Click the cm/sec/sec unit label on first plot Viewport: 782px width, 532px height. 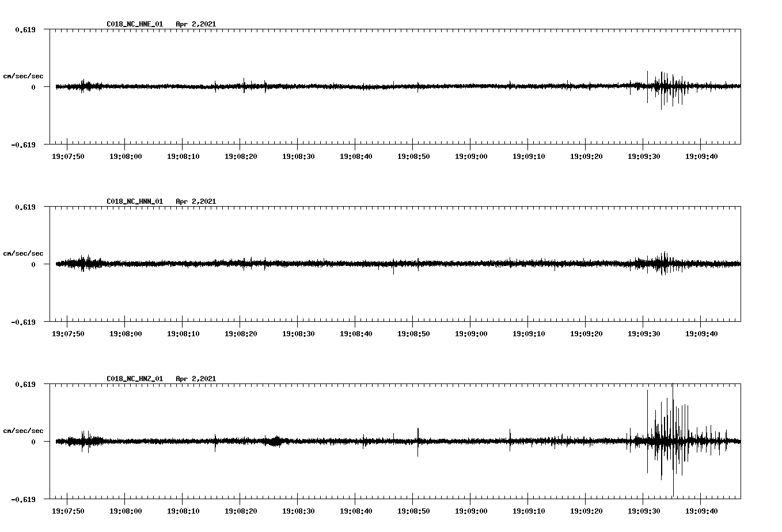click(24, 75)
